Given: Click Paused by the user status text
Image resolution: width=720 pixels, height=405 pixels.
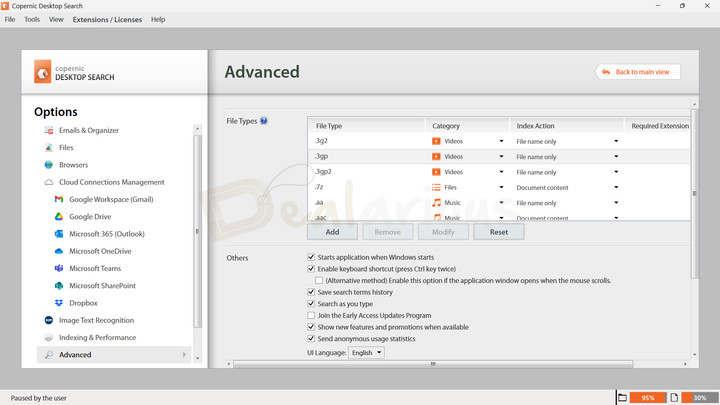Looking at the screenshot, I should [39, 398].
